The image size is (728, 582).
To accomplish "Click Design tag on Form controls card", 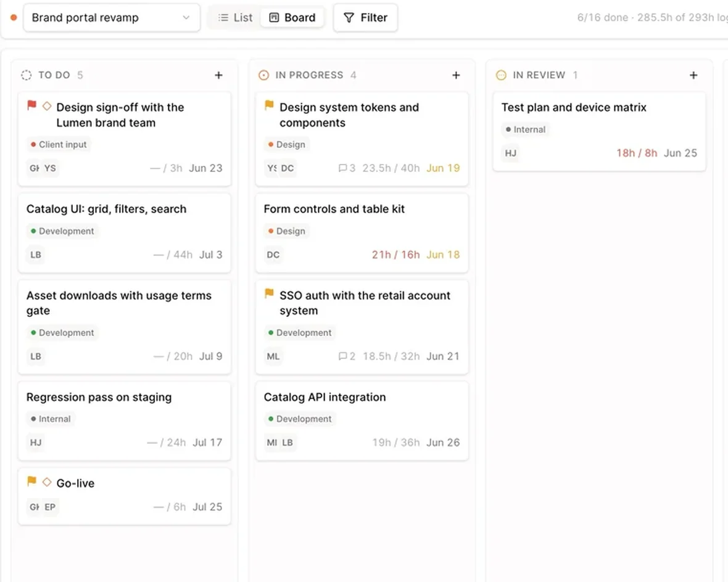I will [286, 231].
